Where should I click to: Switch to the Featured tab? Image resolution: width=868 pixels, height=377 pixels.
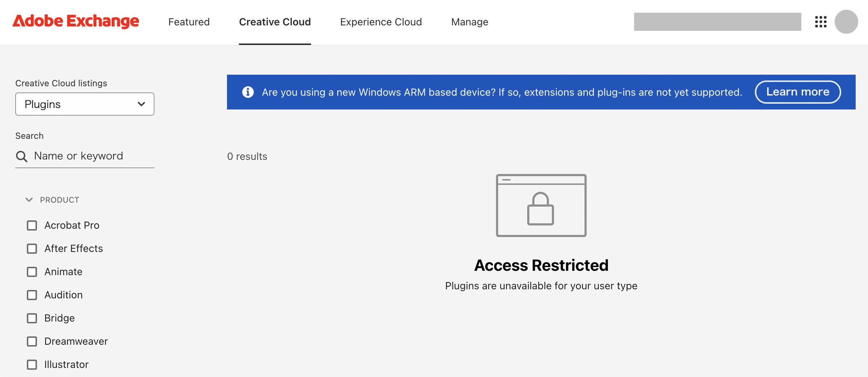[189, 22]
